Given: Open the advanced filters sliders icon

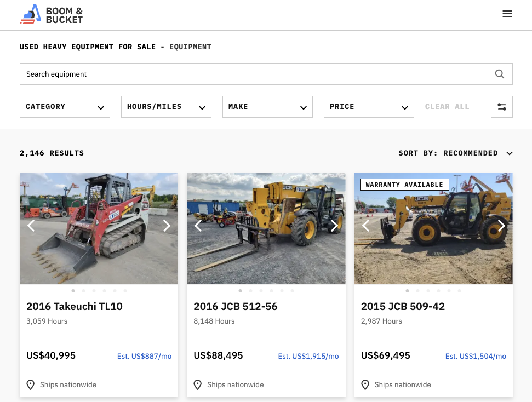Looking at the screenshot, I should click(501, 107).
